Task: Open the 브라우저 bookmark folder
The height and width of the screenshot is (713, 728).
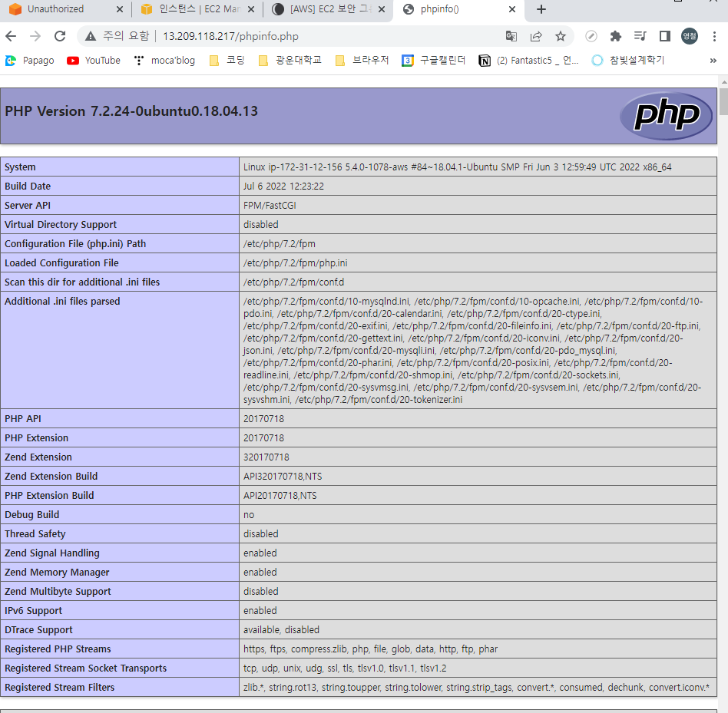Action: click(362, 61)
